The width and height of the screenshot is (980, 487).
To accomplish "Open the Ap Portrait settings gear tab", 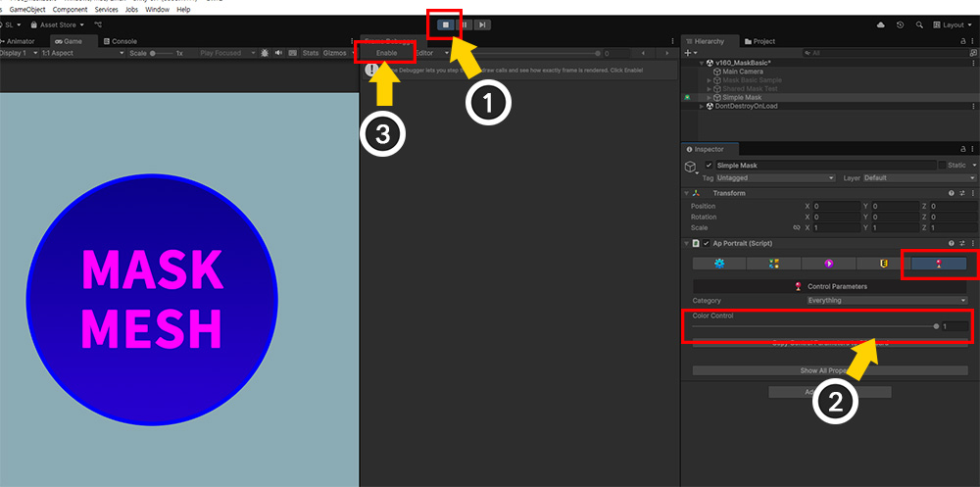I will pyautogui.click(x=718, y=264).
